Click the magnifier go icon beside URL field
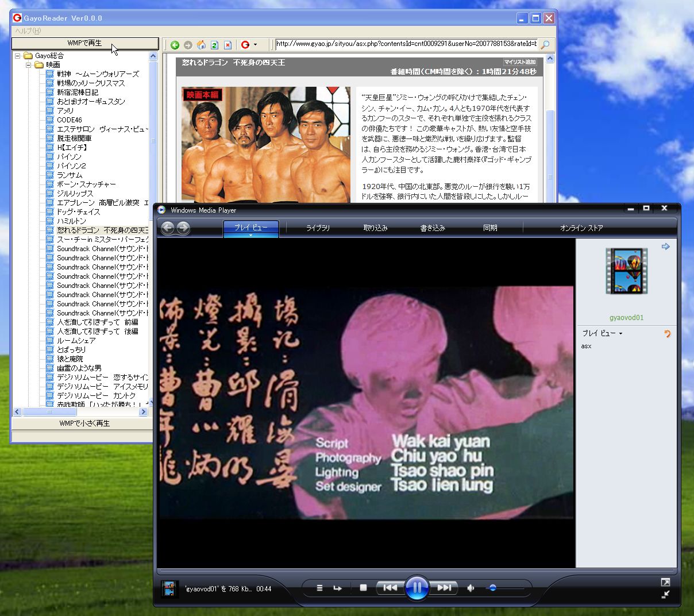The width and height of the screenshot is (694, 616). (545, 44)
